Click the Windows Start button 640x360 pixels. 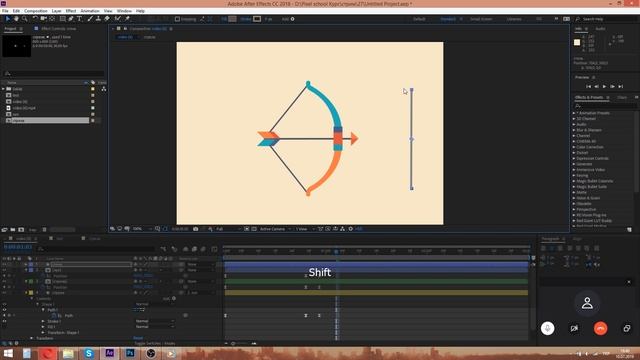click(8, 353)
